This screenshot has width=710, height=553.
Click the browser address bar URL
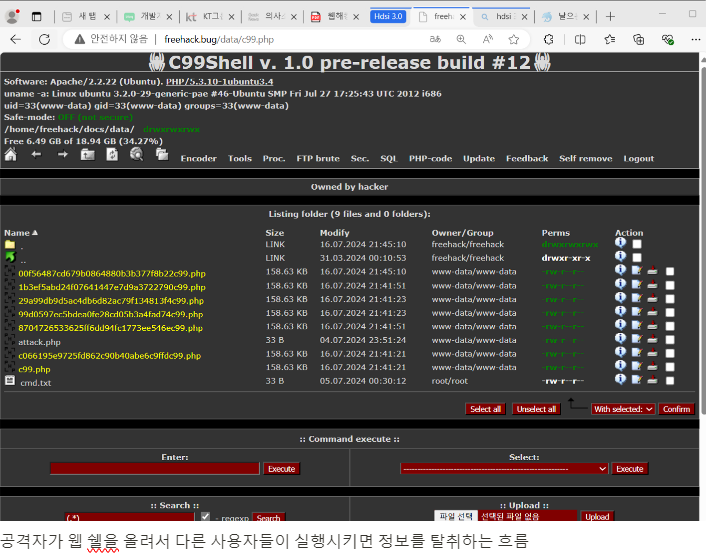(x=219, y=39)
